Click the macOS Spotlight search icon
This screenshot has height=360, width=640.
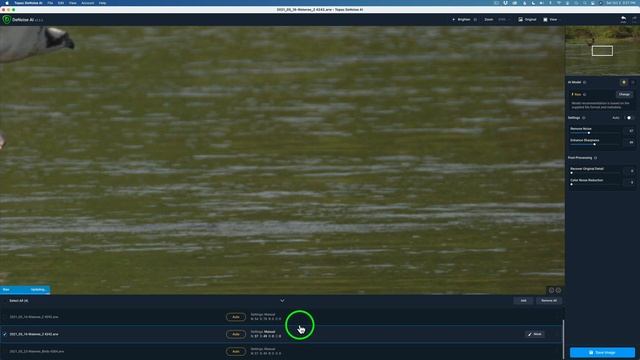pyautogui.click(x=584, y=3)
